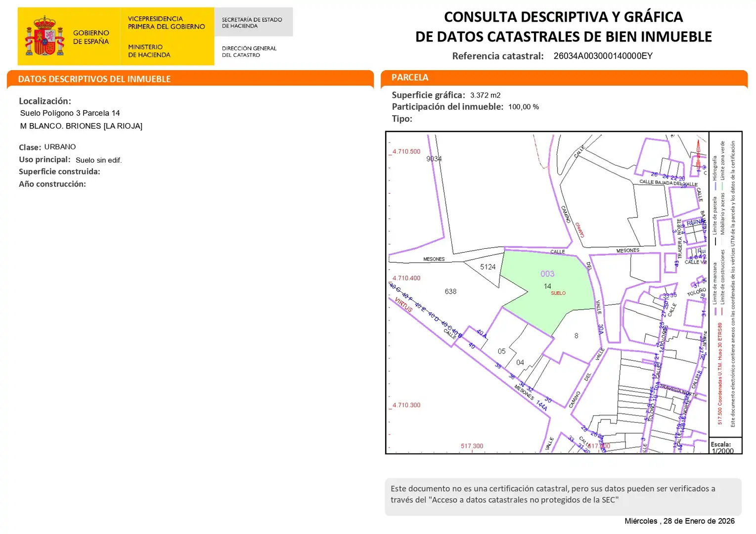Click "DIRECCIÓN GENERAL DEL CATASTRO" text
This screenshot has width=756, height=534.
249,51
